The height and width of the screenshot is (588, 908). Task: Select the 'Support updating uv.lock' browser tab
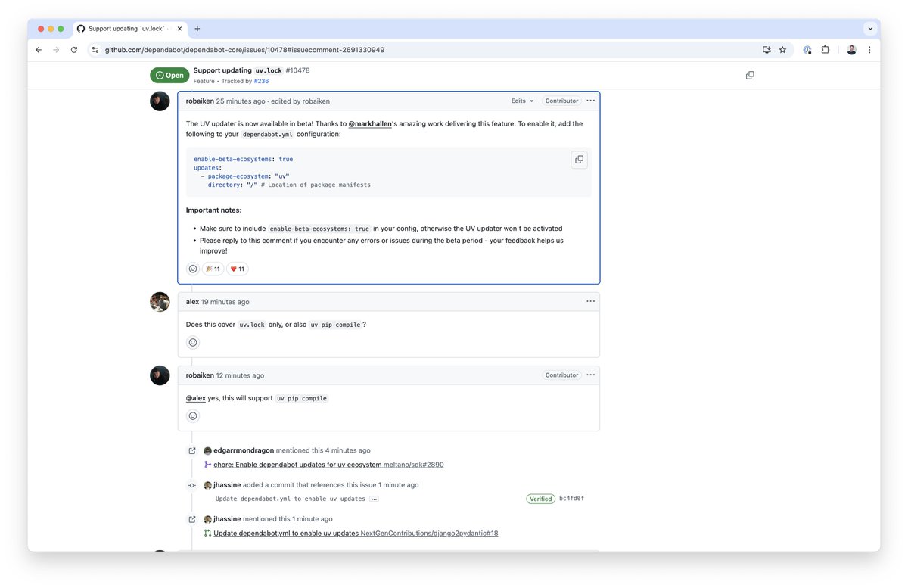click(129, 29)
